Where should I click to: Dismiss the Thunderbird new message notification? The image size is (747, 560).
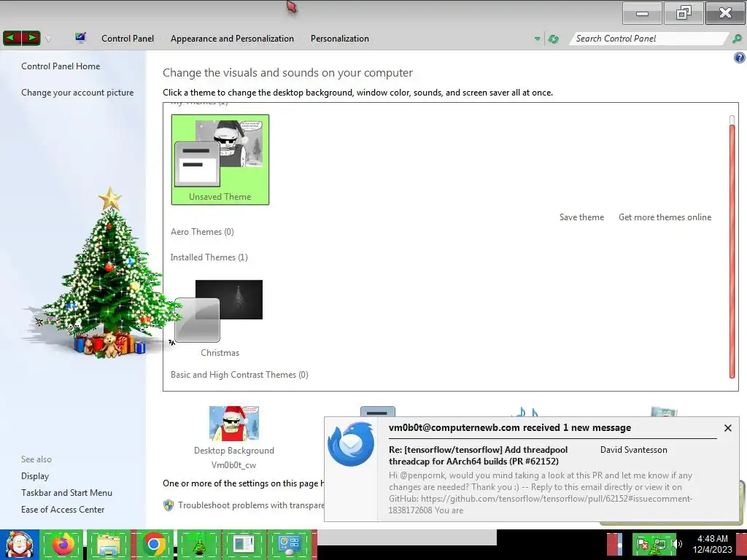pos(727,428)
